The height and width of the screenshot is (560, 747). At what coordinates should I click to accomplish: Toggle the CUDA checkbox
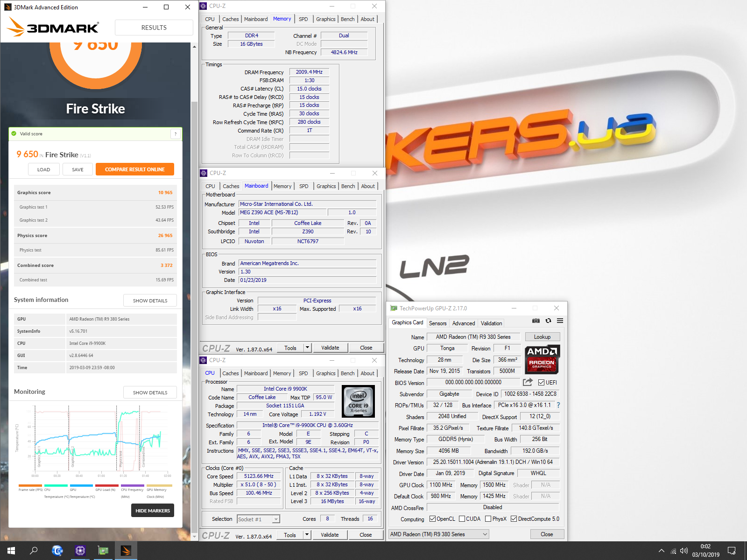click(462, 518)
